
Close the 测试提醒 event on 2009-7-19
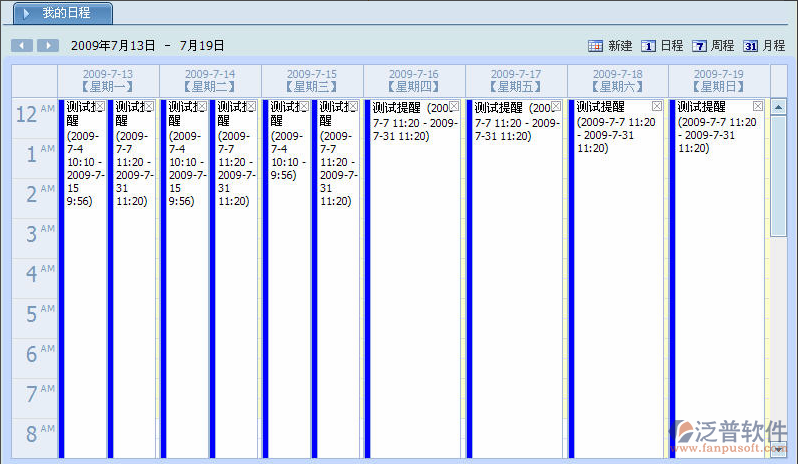pos(758,107)
